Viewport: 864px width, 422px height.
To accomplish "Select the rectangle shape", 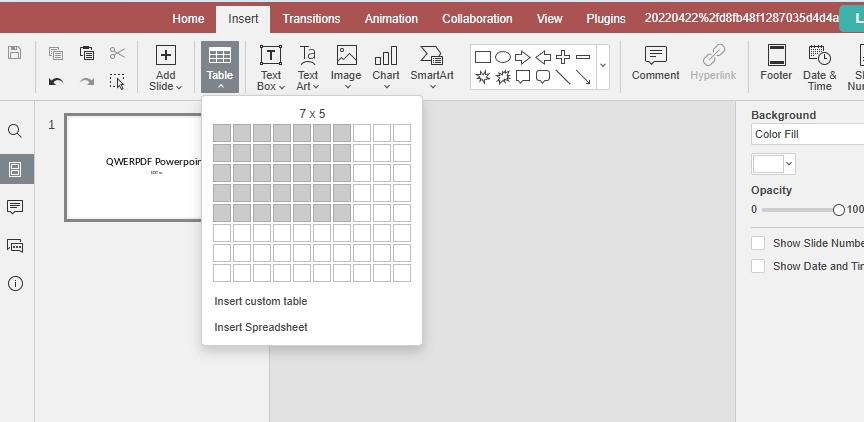I will pos(483,57).
